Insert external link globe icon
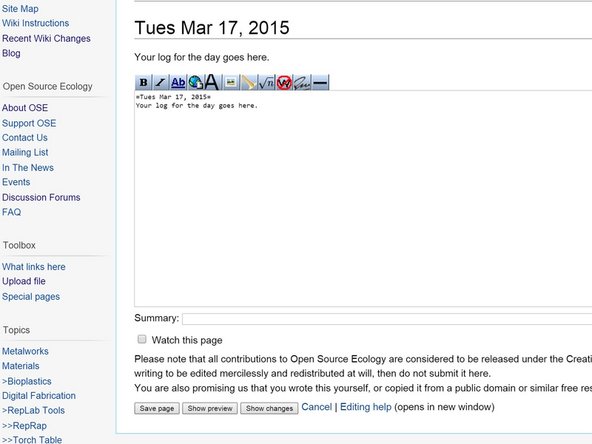This screenshot has height=444, width=592. [x=196, y=82]
